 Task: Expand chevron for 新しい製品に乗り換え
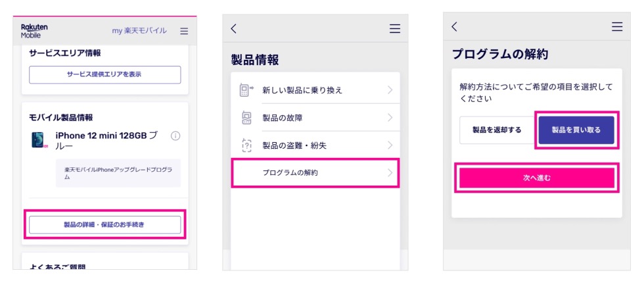pos(390,90)
